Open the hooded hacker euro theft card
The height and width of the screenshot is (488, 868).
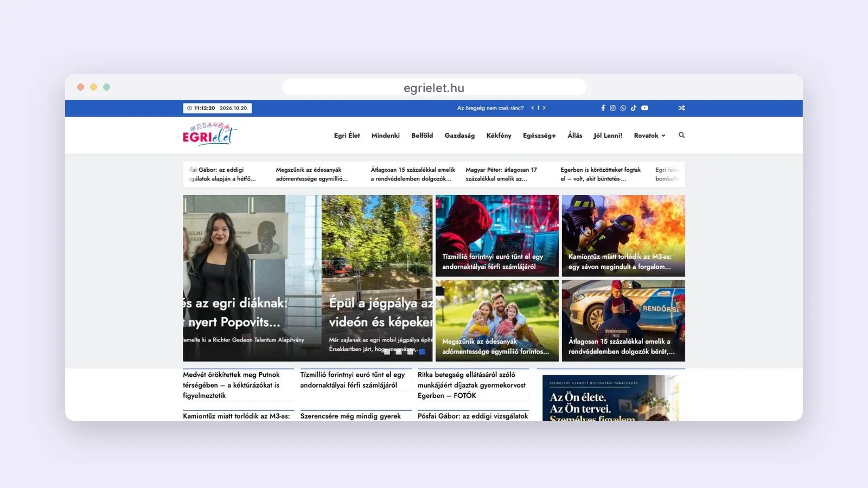point(497,236)
